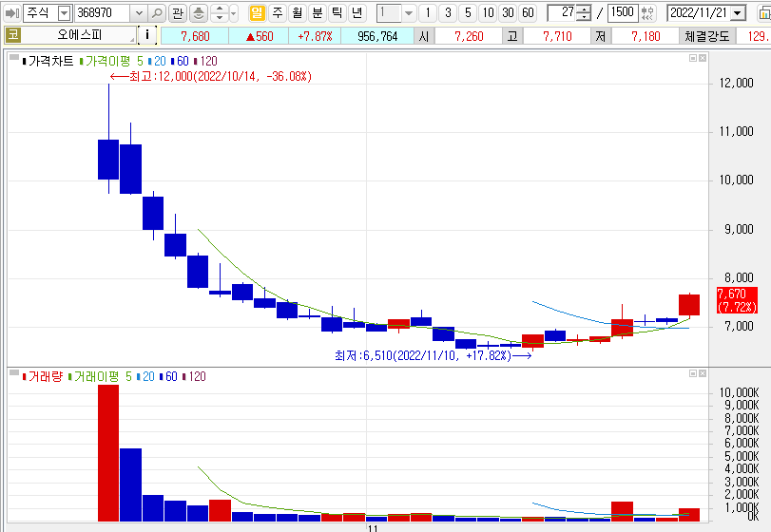771x532 pixels.
Task: Click the 3 interval button
Action: (x=448, y=12)
